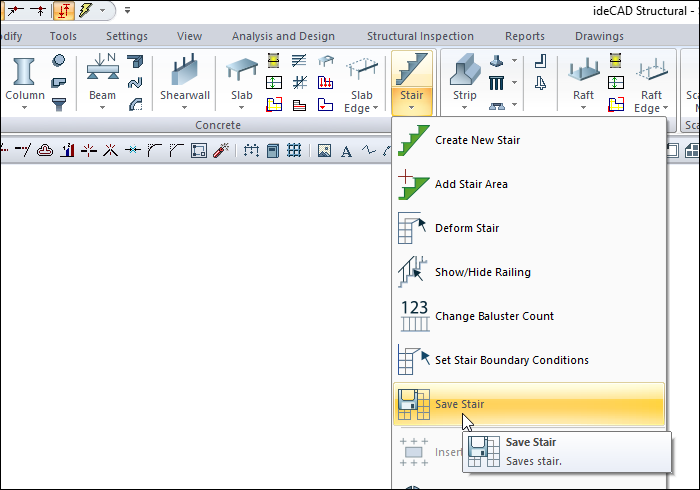This screenshot has width=700, height=490.
Task: Expand the Strip foundation dropdown
Action: (464, 107)
